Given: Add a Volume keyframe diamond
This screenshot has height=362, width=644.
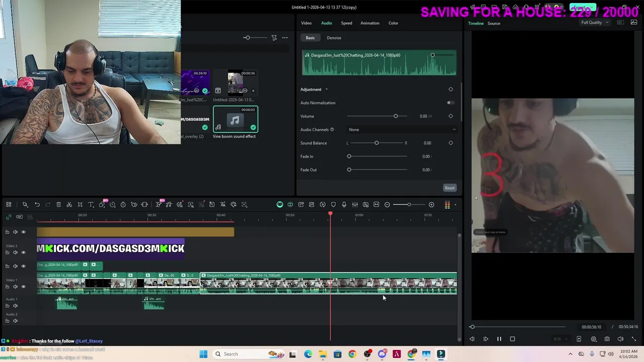Looking at the screenshot, I should (x=451, y=116).
